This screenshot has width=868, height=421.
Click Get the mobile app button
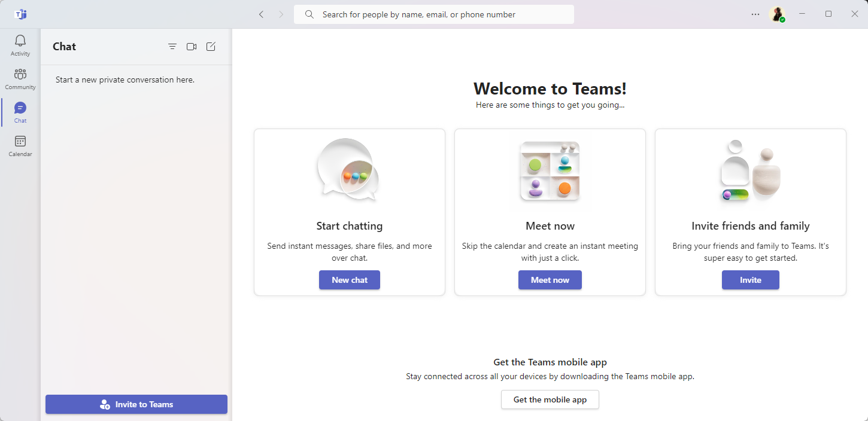550,399
